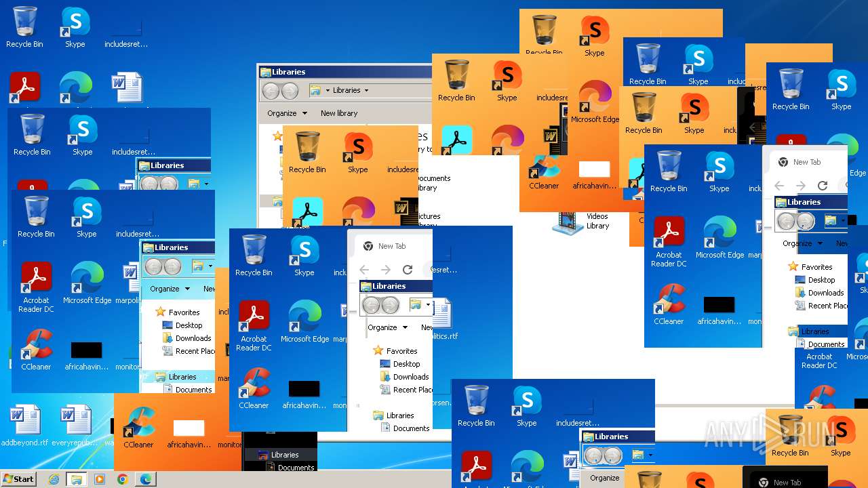Launch CCleaner in the left blue desktop copy
Image resolution: width=868 pixels, height=488 pixels.
tap(36, 350)
